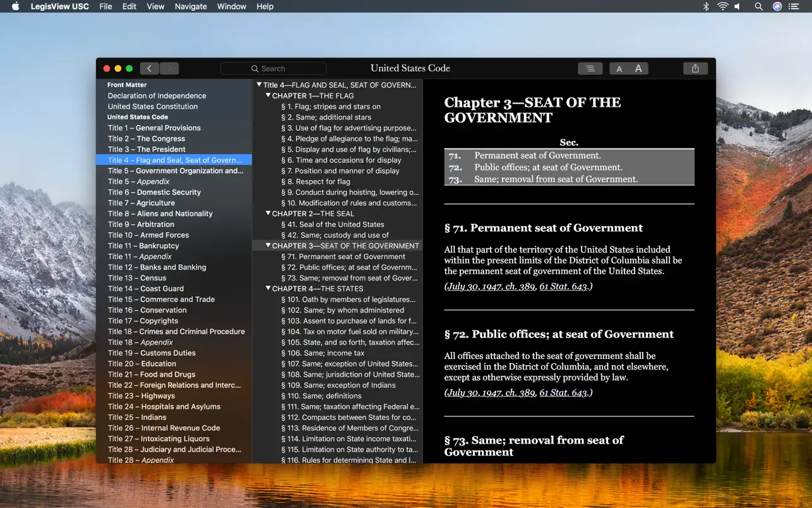Click the back navigation arrow
812x508 pixels.
click(x=149, y=68)
